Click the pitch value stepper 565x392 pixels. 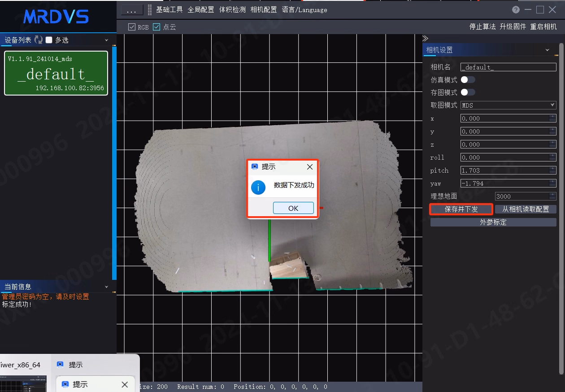coord(552,170)
